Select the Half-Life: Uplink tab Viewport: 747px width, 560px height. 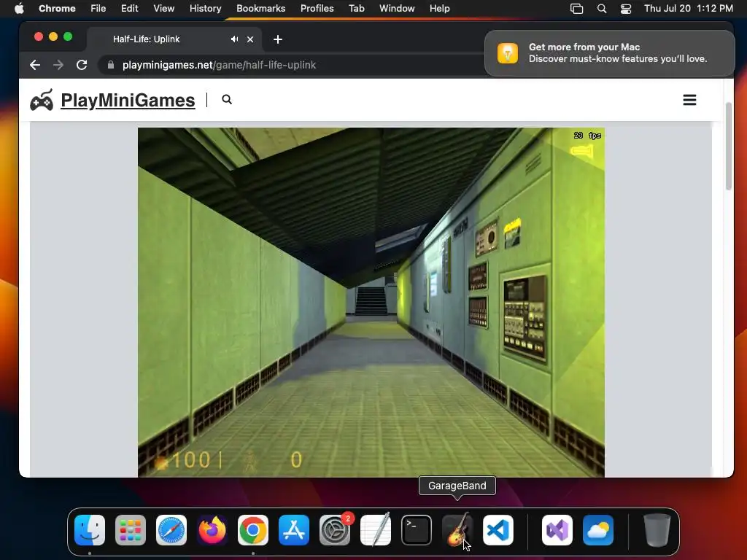(x=174, y=39)
